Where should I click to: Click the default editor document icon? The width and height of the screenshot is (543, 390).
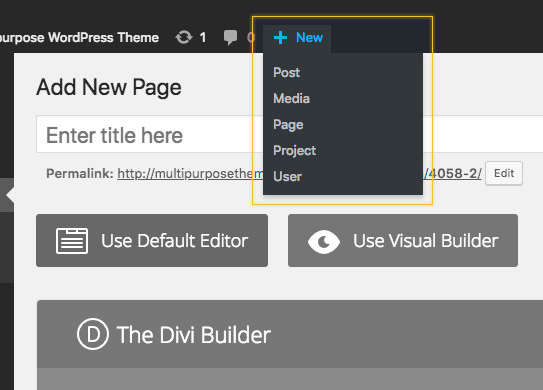[72, 241]
